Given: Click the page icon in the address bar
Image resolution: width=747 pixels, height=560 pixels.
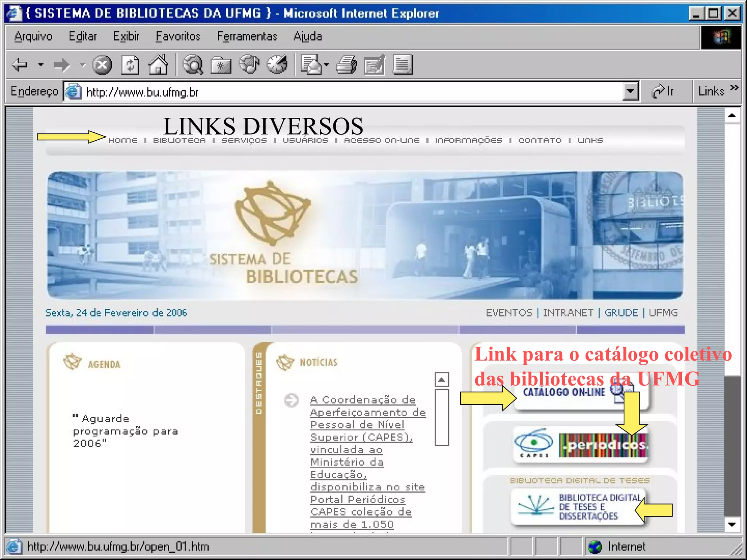Looking at the screenshot, I should [x=73, y=91].
